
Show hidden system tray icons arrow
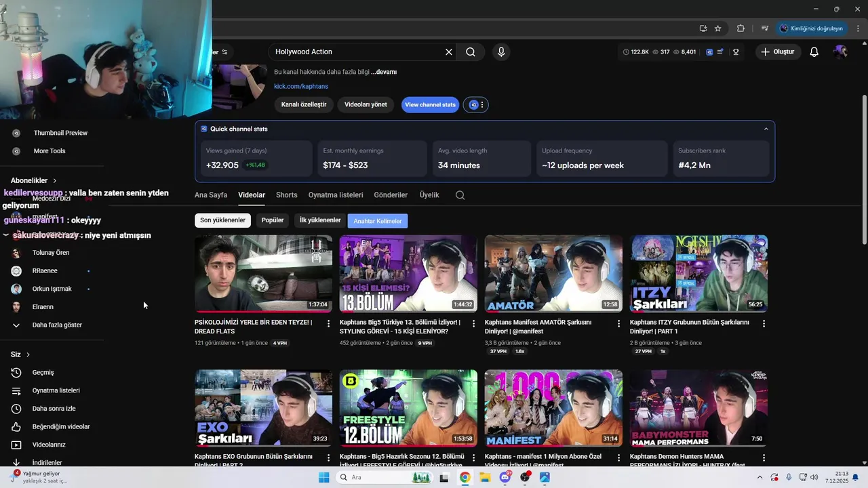click(759, 478)
